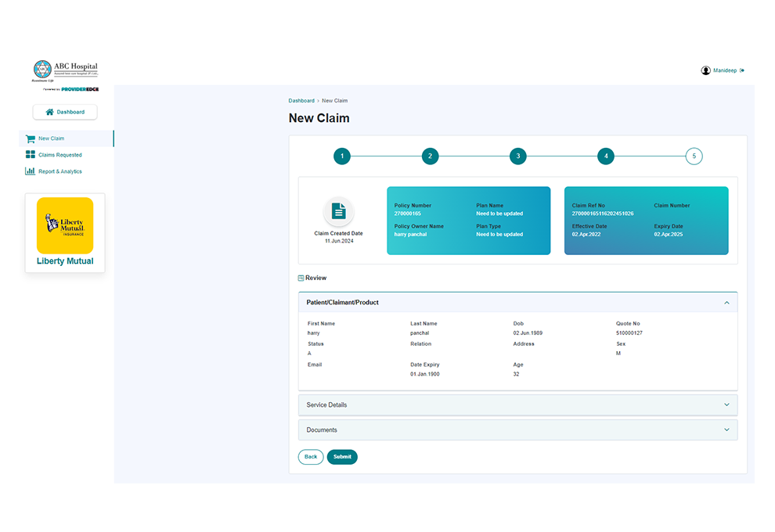Click the New Claim cart icon
The height and width of the screenshot is (532, 775).
point(30,138)
